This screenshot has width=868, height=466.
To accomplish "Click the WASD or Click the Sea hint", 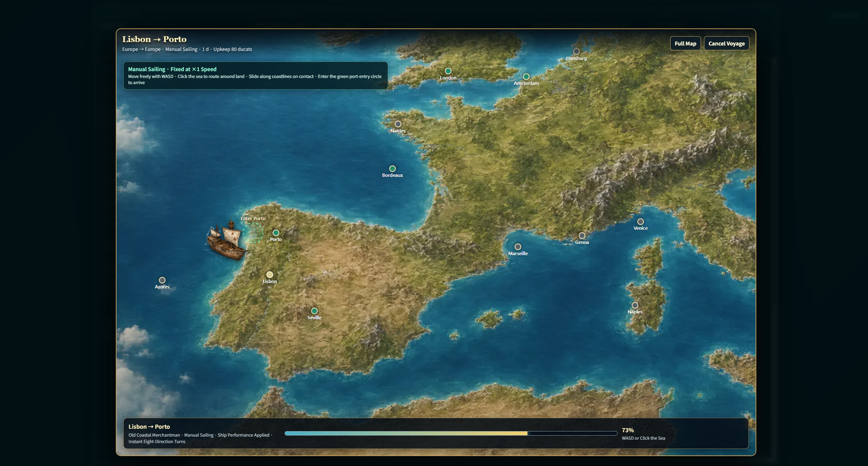I will pyautogui.click(x=643, y=438).
